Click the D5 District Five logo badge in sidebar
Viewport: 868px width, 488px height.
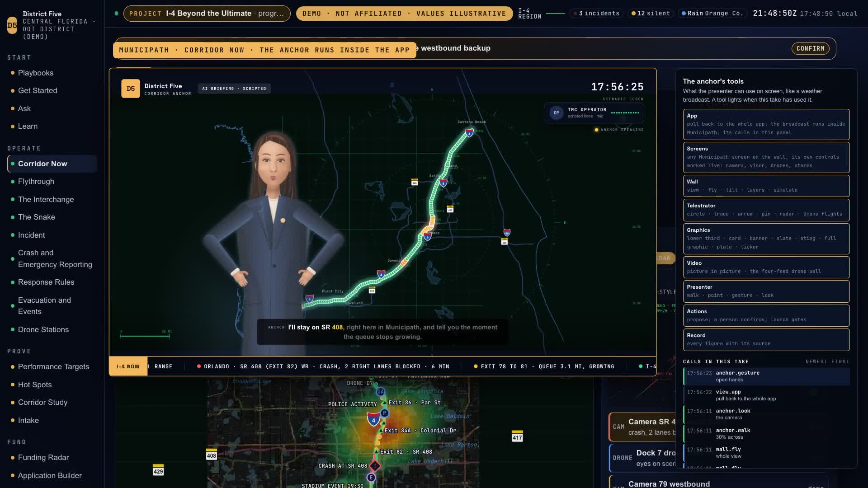pos(12,25)
